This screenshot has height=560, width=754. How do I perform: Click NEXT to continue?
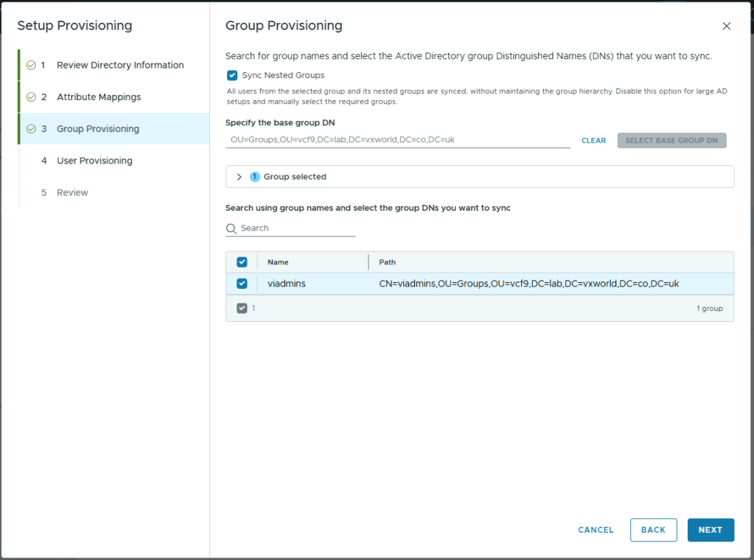[710, 530]
